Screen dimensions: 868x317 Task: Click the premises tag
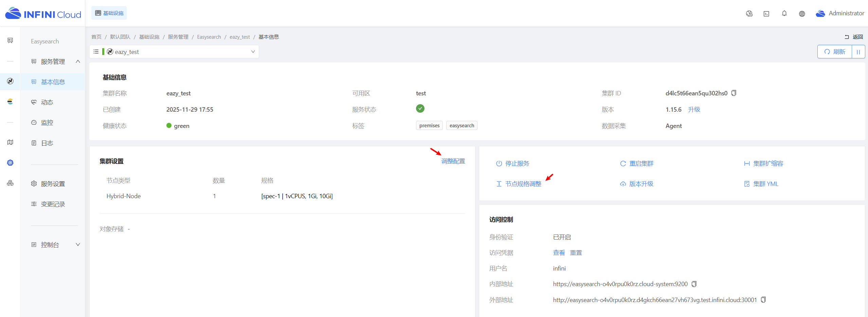[x=429, y=126]
